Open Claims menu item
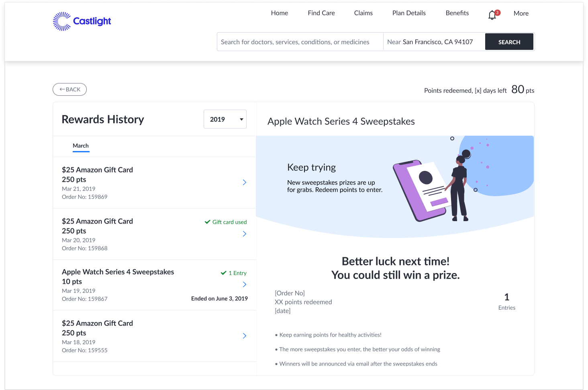This screenshot has width=588, height=390. pyautogui.click(x=363, y=13)
